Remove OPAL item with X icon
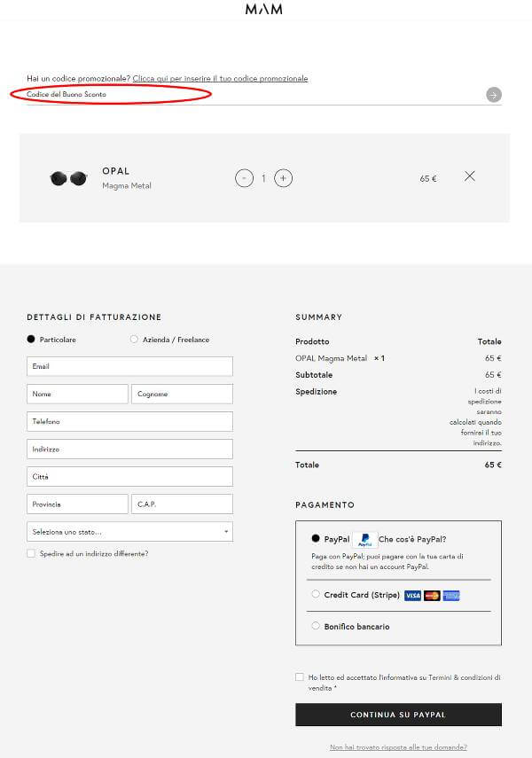 (x=470, y=176)
